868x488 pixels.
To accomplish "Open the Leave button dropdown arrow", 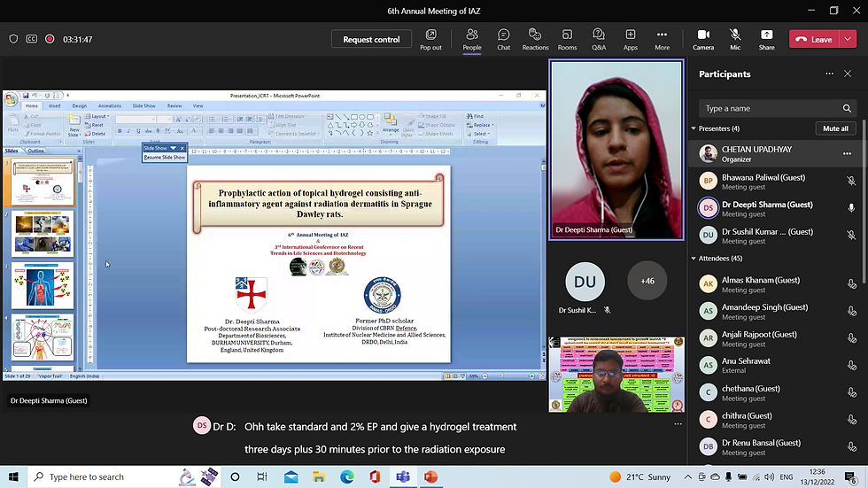I will pos(848,40).
